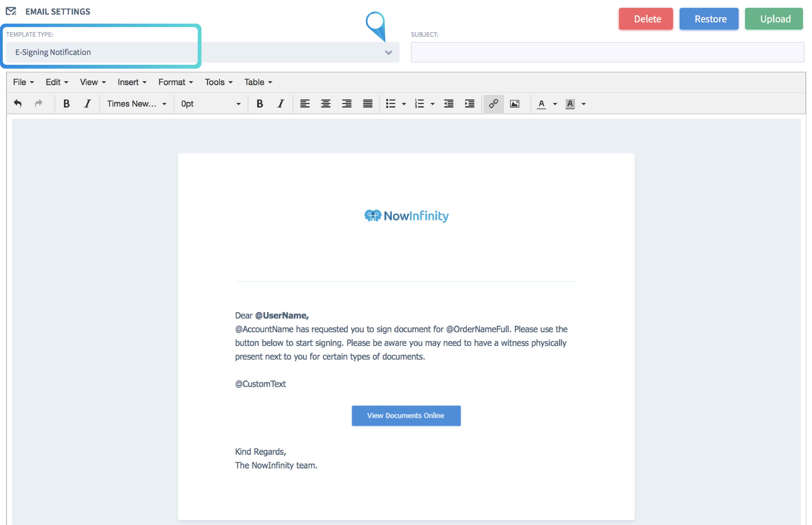Image resolution: width=812 pixels, height=525 pixels.
Task: Open the font size dropdown
Action: point(210,104)
